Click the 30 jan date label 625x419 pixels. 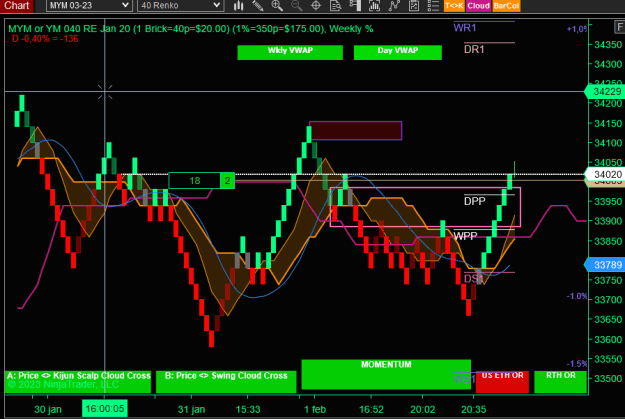(x=48, y=409)
